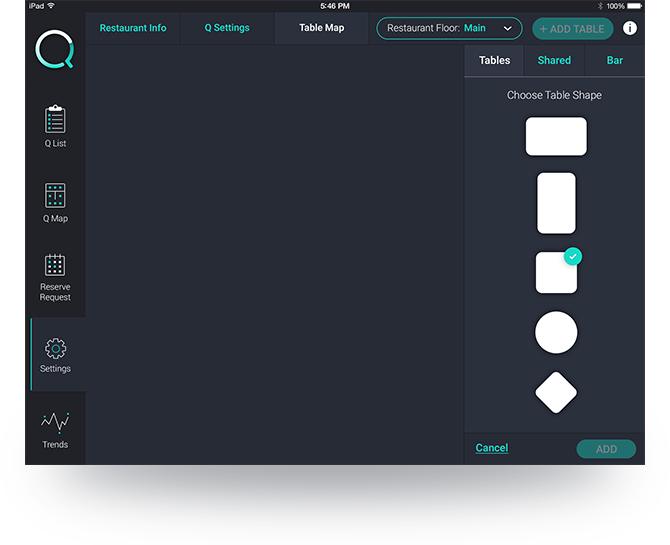
Task: Tap the battery icon in status bar
Action: (x=635, y=6)
